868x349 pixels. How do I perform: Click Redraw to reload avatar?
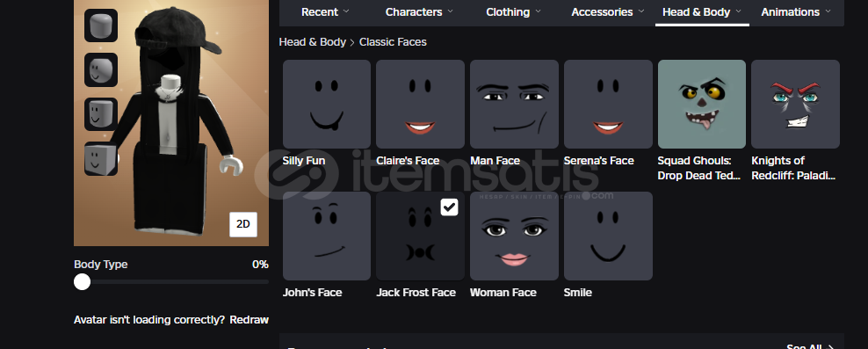(250, 320)
